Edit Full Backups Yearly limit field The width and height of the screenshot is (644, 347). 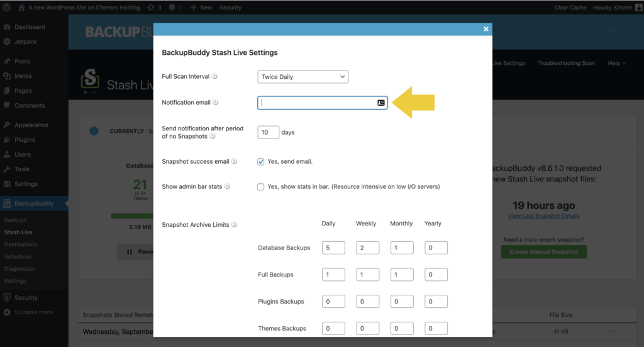pos(436,275)
